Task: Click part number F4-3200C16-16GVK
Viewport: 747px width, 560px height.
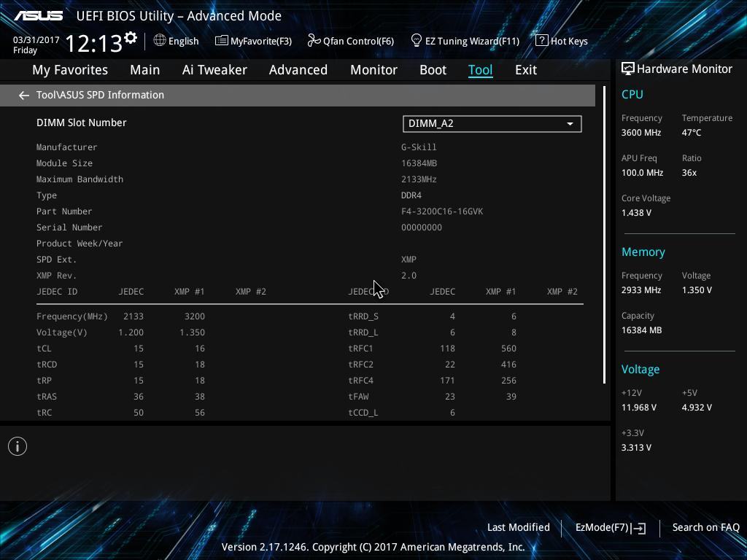Action: [x=442, y=211]
